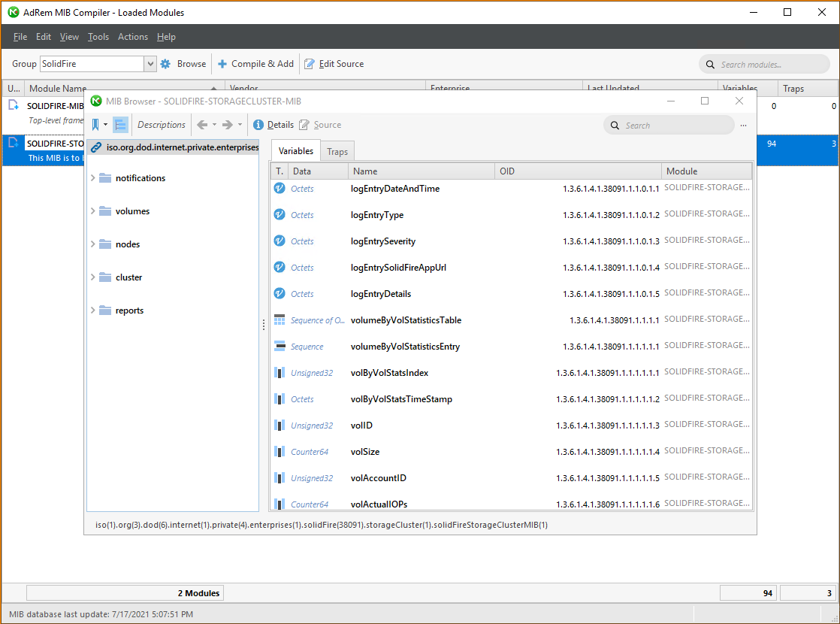Select the notifications folder icon

105,178
